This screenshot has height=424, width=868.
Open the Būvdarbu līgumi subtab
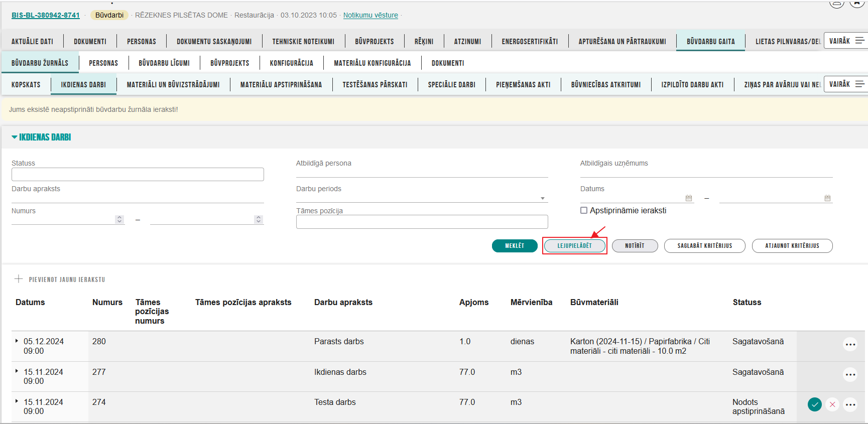pos(164,63)
